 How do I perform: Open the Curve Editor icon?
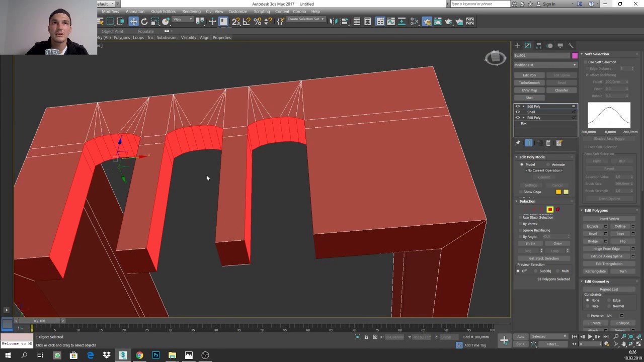point(391,21)
